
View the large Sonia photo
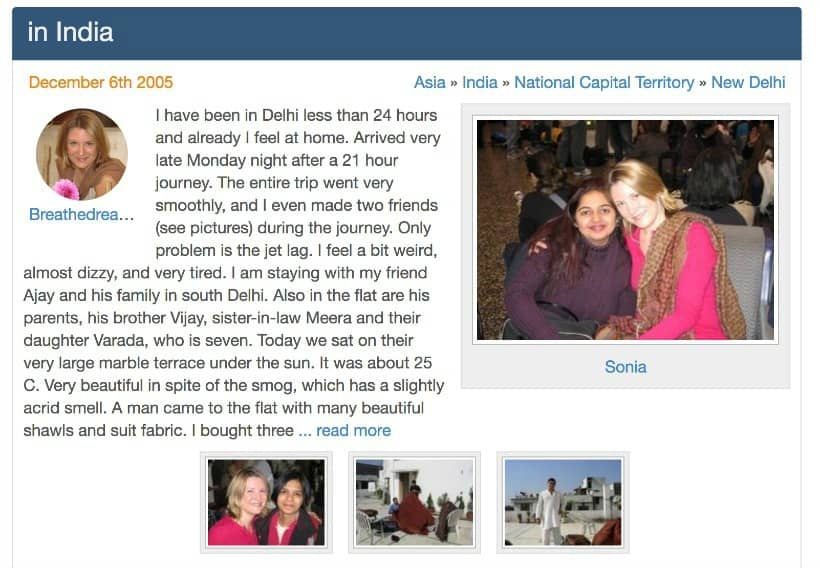(625, 230)
